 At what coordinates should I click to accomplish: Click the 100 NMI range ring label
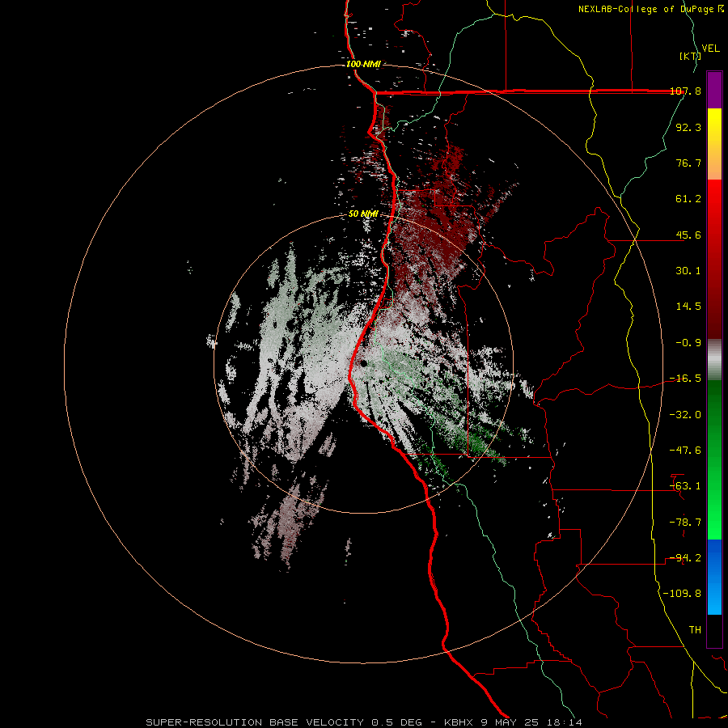tap(363, 64)
